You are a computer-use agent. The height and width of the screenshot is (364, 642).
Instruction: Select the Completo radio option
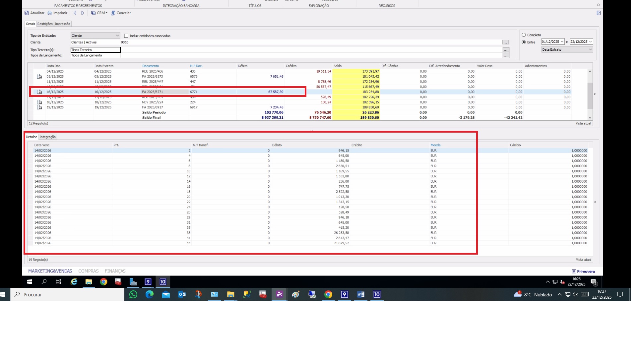[524, 35]
